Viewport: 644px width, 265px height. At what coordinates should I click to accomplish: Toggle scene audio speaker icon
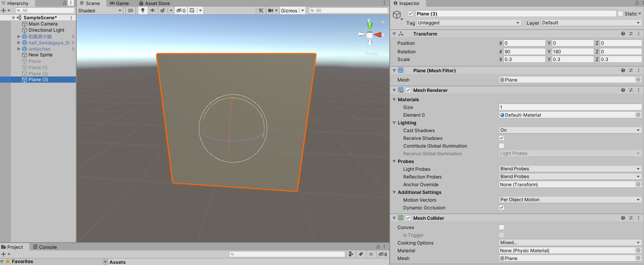point(153,10)
